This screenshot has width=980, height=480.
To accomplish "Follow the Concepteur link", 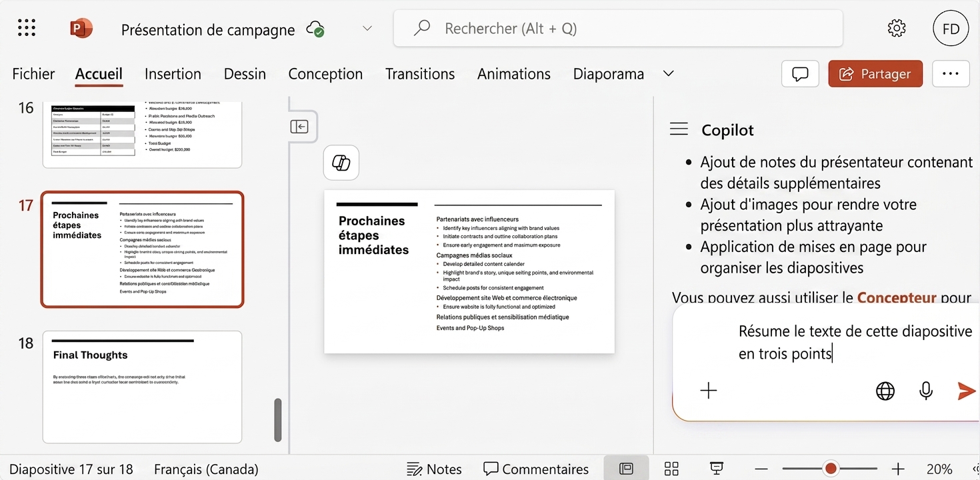I will coord(897,297).
